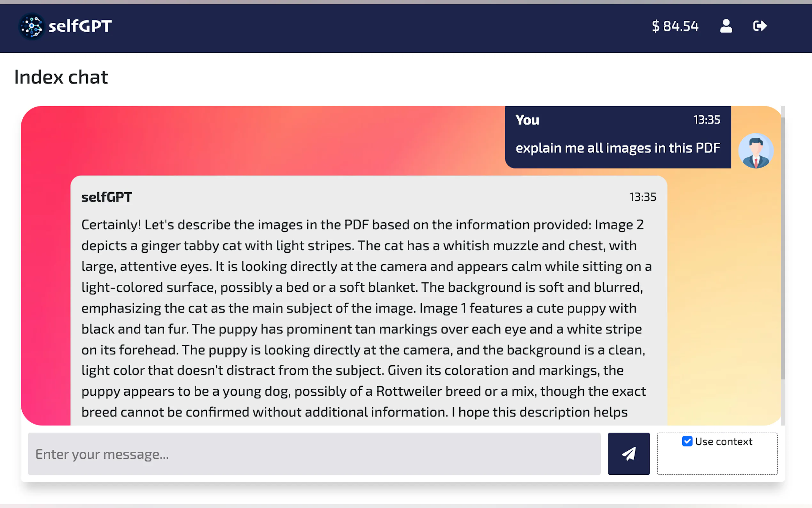Focus the "Enter your message..." field
The width and height of the screenshot is (812, 508).
pyautogui.click(x=314, y=454)
